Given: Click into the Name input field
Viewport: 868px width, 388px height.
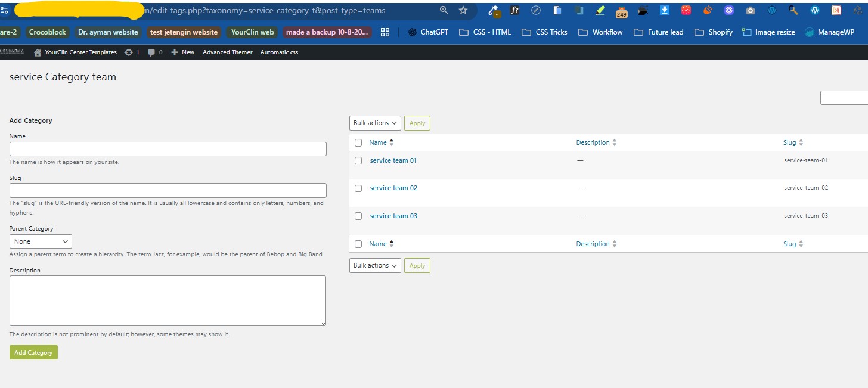Looking at the screenshot, I should 168,149.
